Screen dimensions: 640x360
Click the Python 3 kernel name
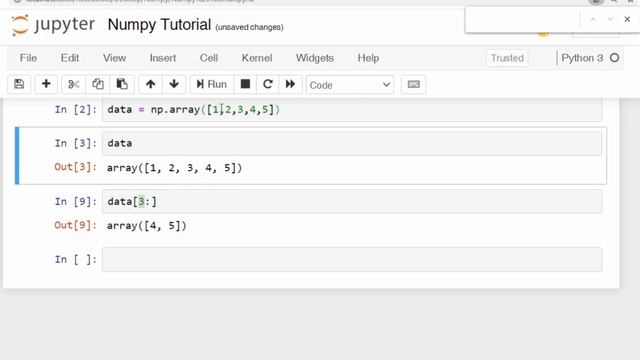(x=582, y=58)
